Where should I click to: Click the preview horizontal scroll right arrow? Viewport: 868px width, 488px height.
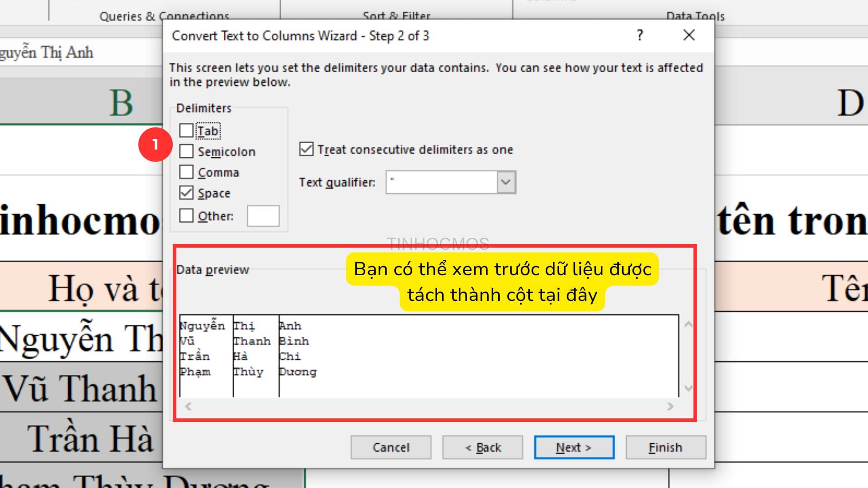tap(670, 406)
